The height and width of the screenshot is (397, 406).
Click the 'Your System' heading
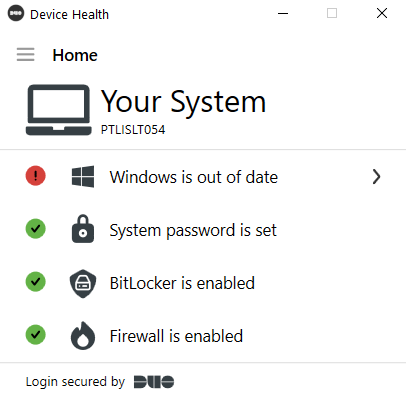point(184,102)
